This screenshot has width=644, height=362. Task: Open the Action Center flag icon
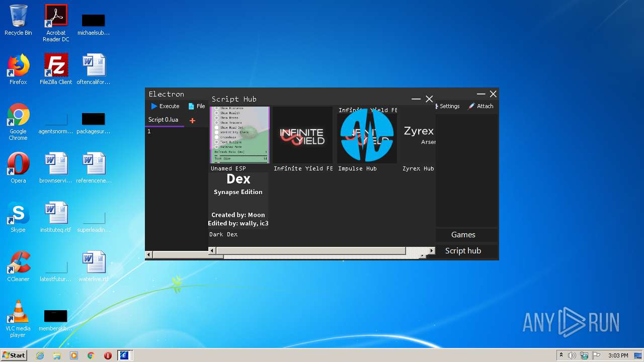(596, 355)
